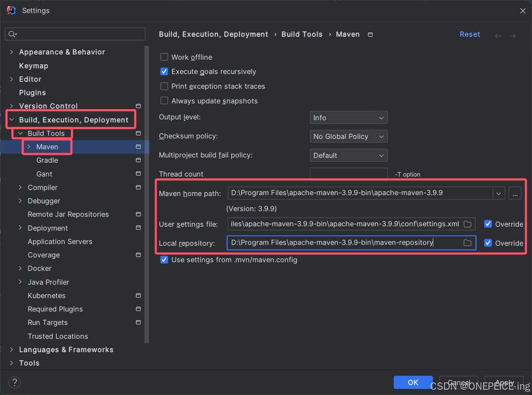This screenshot has width=532, height=395.
Task: Select Gradle under Build Tools
Action: pos(47,160)
